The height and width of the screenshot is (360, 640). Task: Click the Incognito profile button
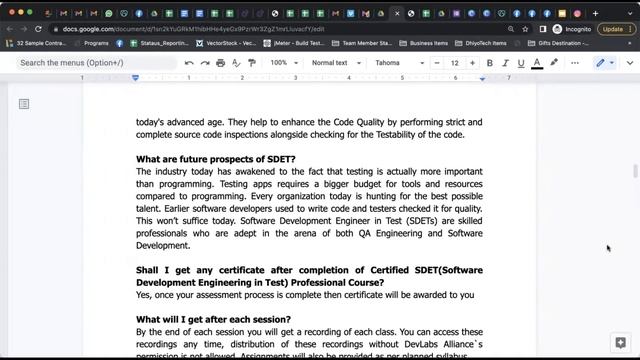pos(572,29)
